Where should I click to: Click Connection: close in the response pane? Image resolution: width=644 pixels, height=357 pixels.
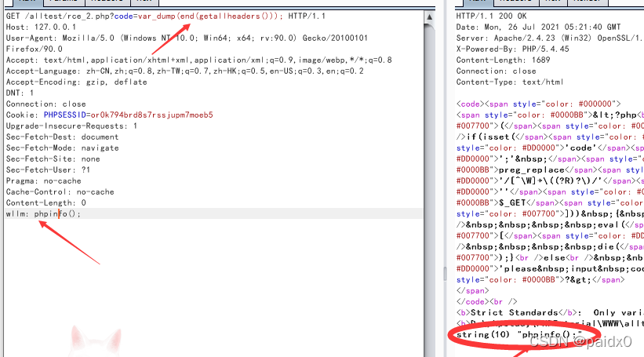click(497, 71)
